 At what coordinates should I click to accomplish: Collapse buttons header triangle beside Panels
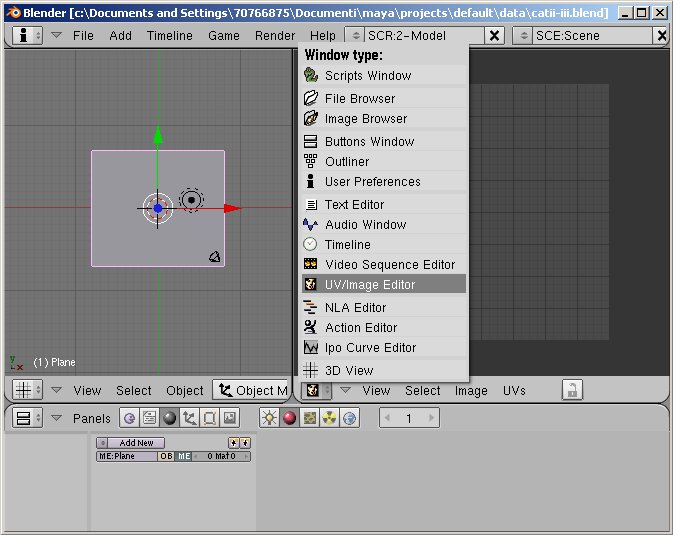point(56,417)
